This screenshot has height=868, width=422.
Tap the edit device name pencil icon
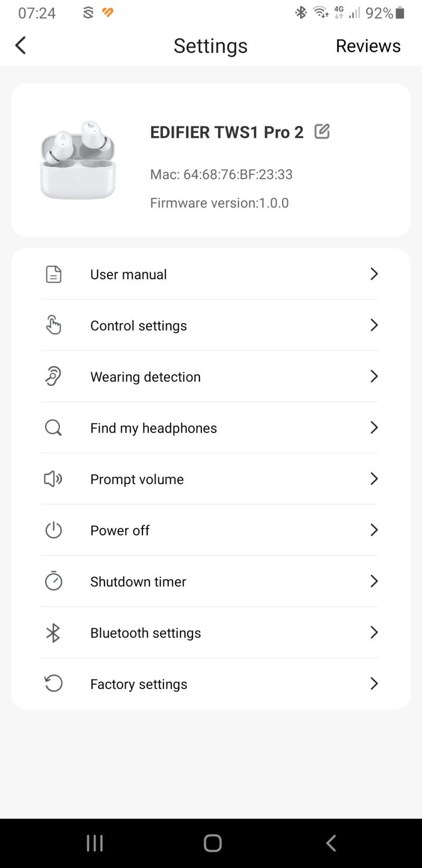[x=322, y=131]
